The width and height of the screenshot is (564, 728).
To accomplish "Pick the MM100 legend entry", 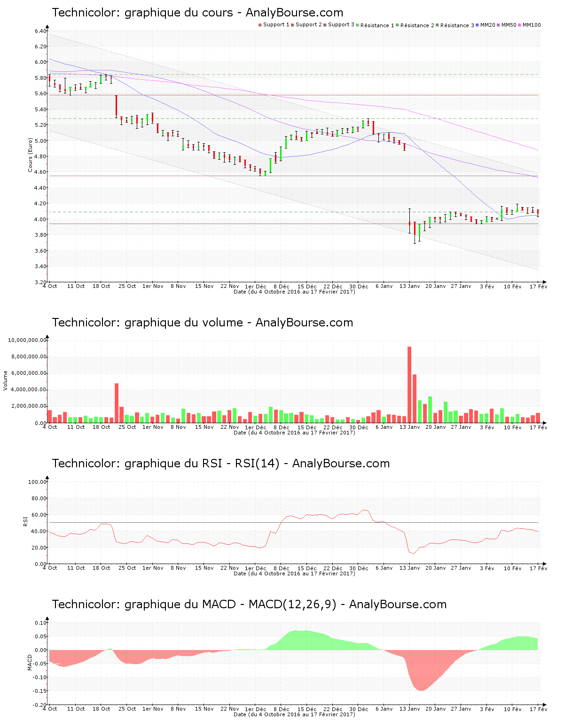I will 530,25.
